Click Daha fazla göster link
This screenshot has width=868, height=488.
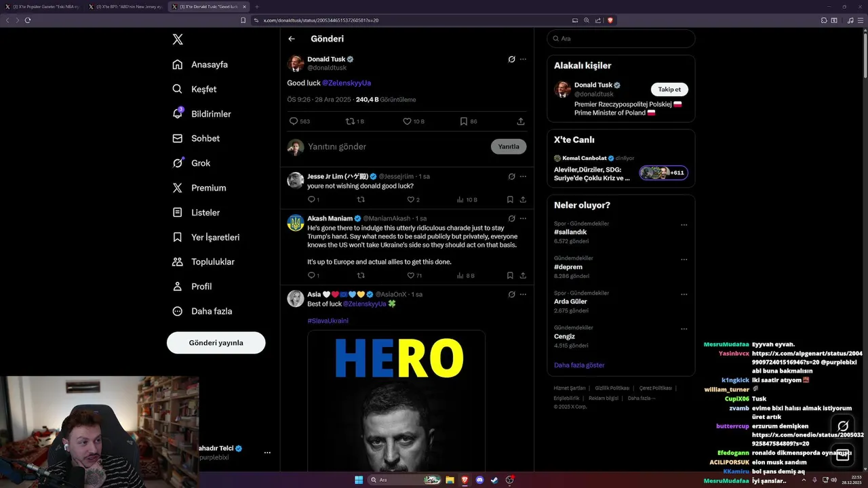[x=579, y=365]
